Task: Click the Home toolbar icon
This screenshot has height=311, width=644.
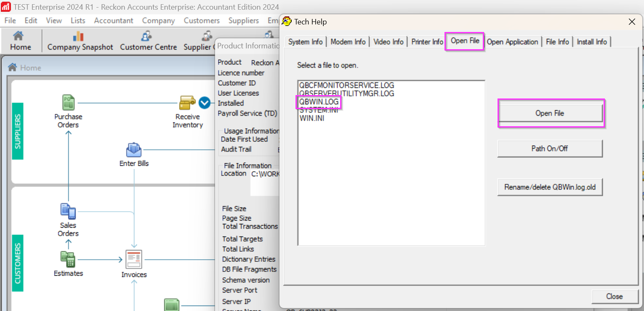Action: 20,41
